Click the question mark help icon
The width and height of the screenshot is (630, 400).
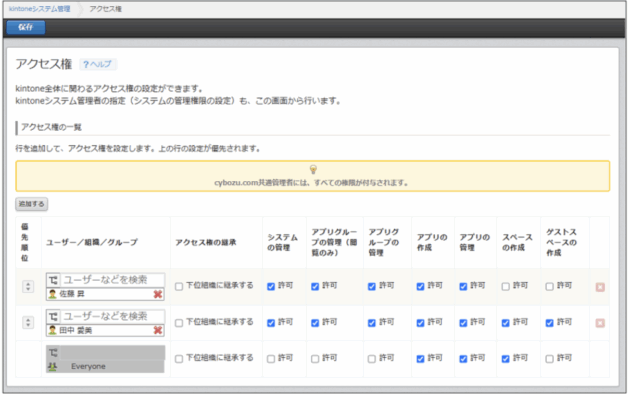tap(86, 64)
